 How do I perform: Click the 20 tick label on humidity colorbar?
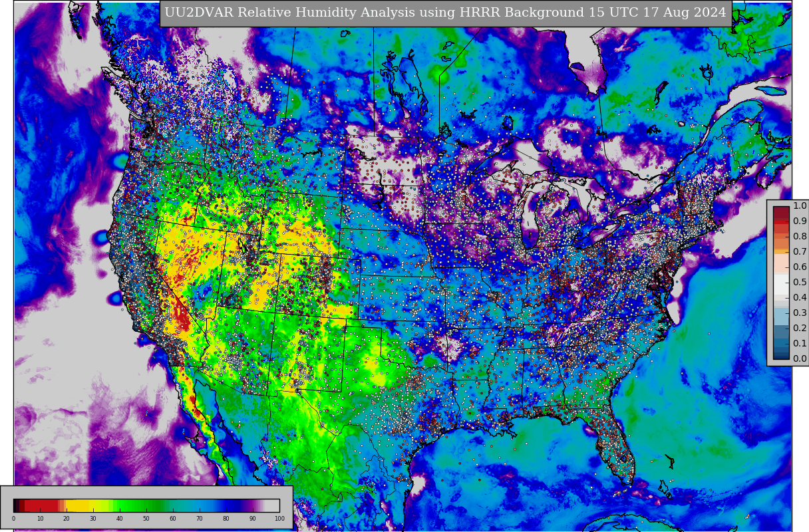click(x=67, y=519)
